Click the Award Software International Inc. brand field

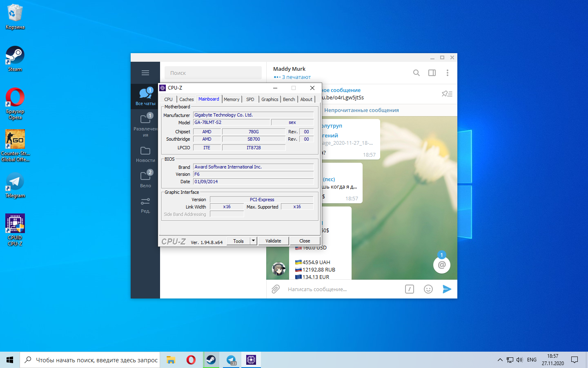coord(254,167)
